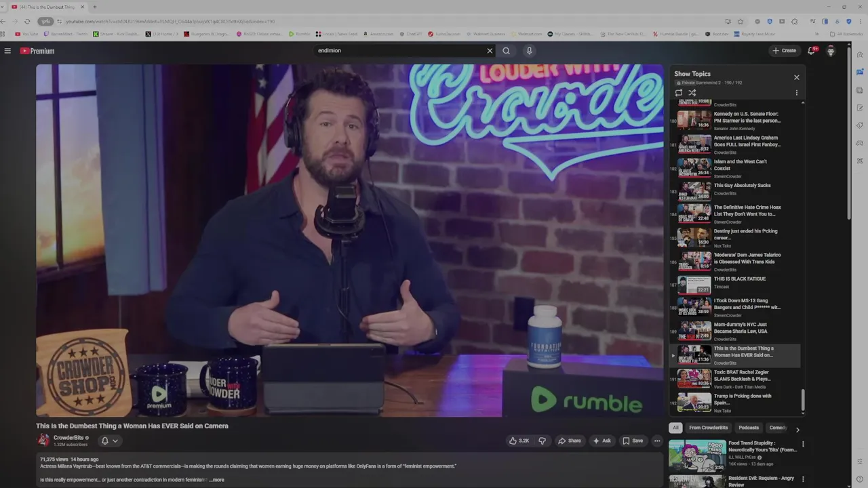Play 'Kennedy on U.S. Senate Floor' video

click(735, 120)
